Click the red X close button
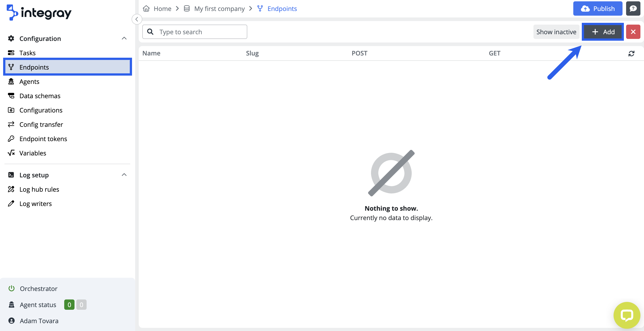 click(633, 32)
